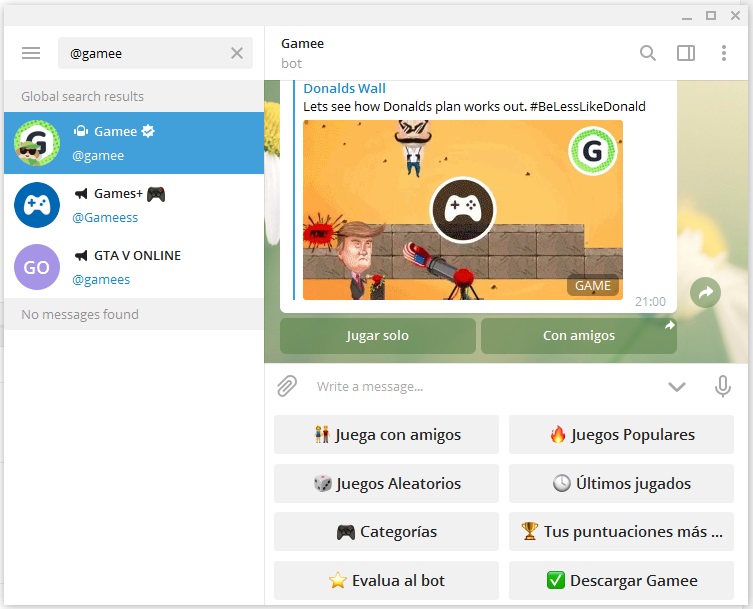The height and width of the screenshot is (609, 753).
Task: Maximize the Telegram window
Action: pyautogui.click(x=711, y=15)
